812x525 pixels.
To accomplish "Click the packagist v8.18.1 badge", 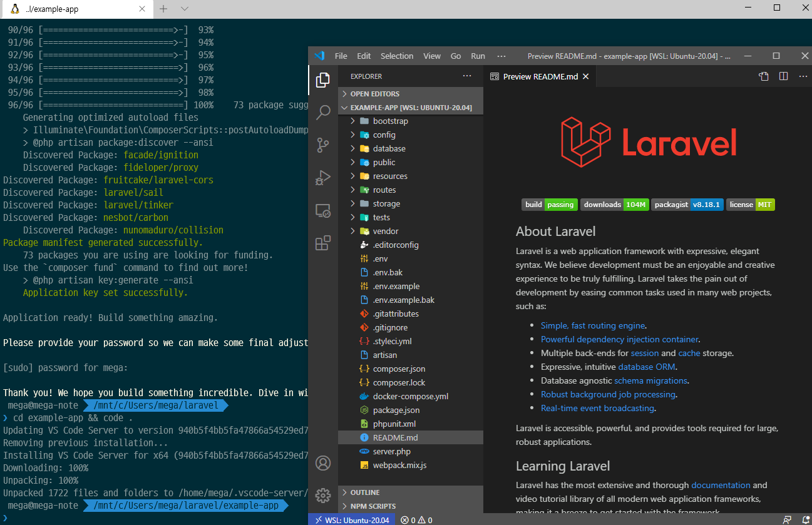I will (687, 205).
